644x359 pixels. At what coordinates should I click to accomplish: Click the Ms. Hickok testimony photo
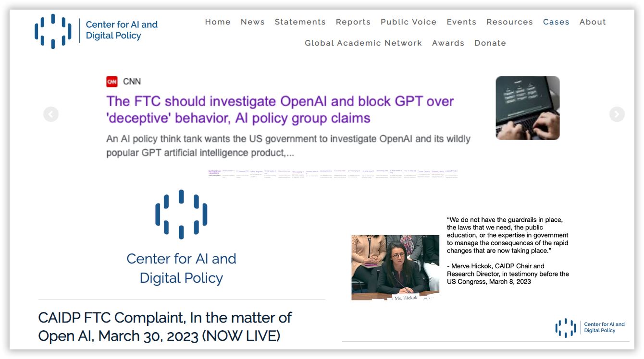coord(395,267)
